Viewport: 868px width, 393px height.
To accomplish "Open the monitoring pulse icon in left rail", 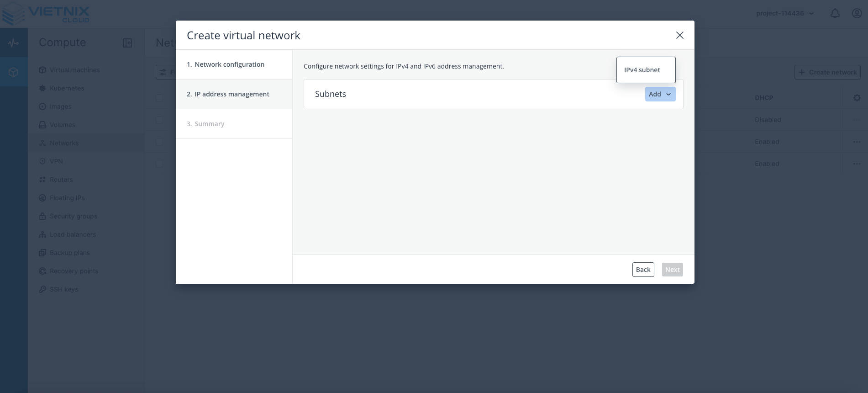I will pyautogui.click(x=14, y=43).
